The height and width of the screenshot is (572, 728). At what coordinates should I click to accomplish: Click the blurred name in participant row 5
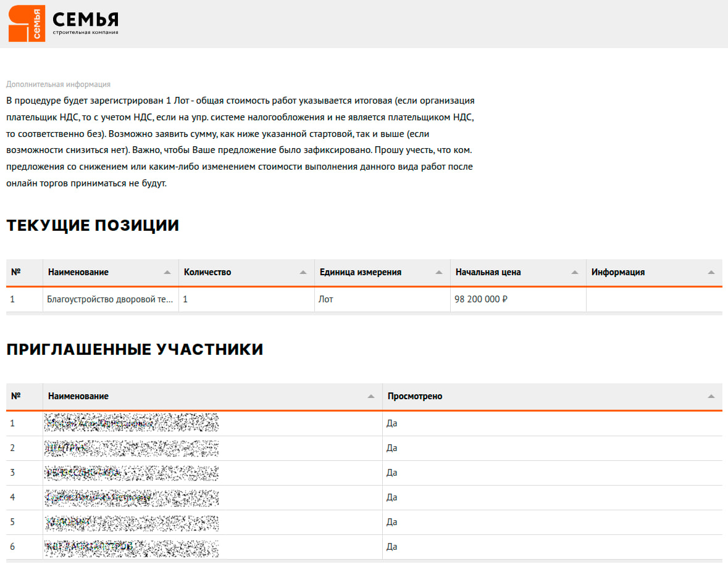(x=132, y=522)
